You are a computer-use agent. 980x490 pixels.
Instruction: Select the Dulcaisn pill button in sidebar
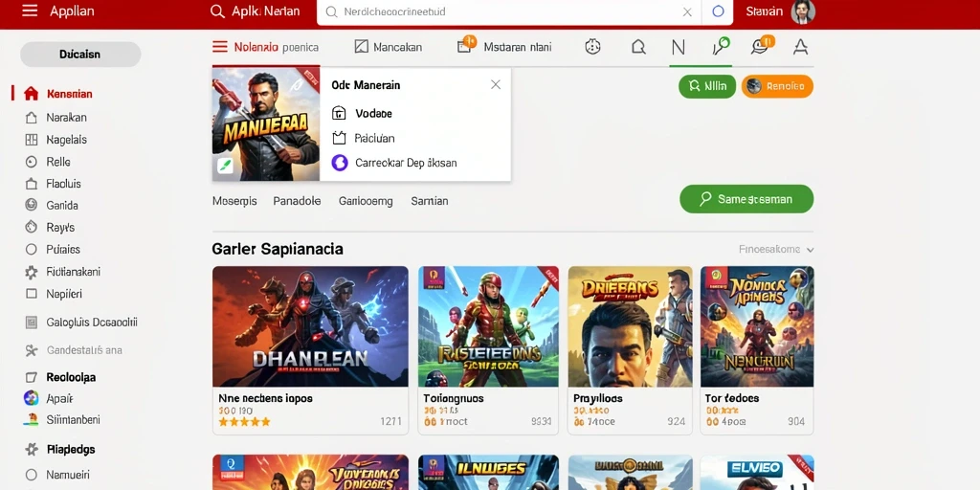tap(80, 55)
